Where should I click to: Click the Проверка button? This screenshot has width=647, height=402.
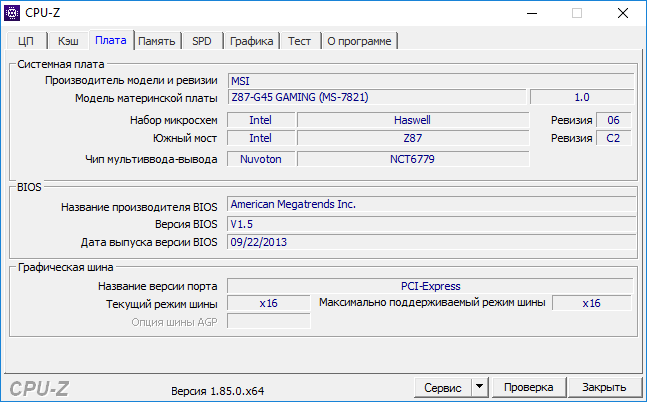(x=529, y=388)
